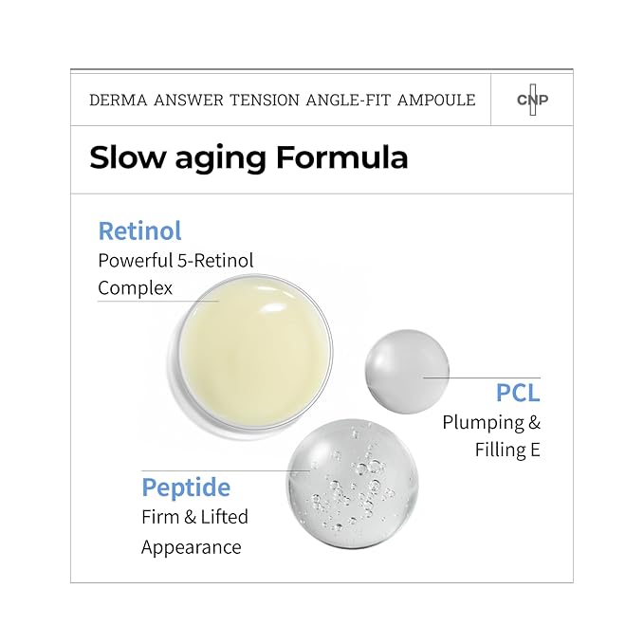Click the 'Plumping &' text line
The image size is (644, 644).
(491, 422)
